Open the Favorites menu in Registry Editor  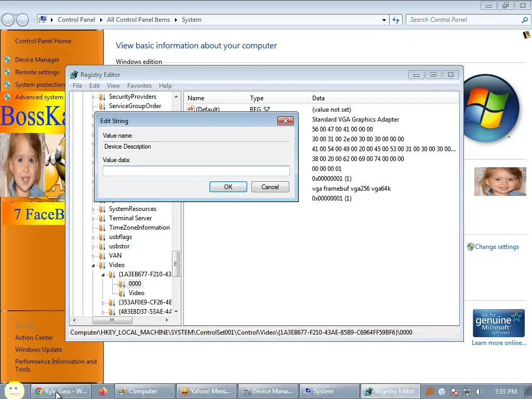[x=139, y=86]
